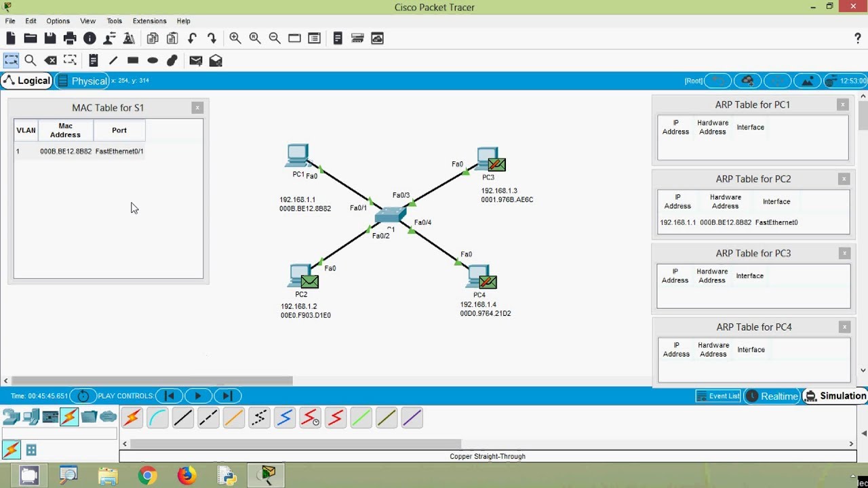Open the Network Information icon
The width and height of the screenshot is (868, 488).
tap(90, 39)
